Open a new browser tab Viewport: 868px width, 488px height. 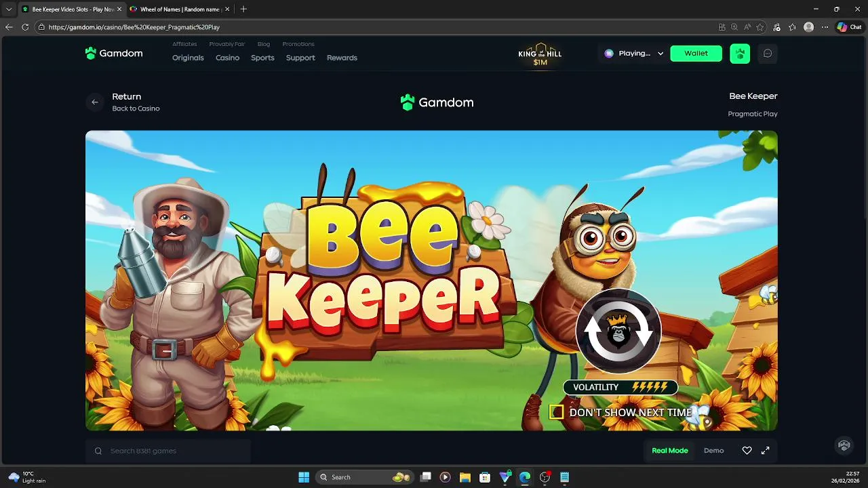click(x=243, y=9)
